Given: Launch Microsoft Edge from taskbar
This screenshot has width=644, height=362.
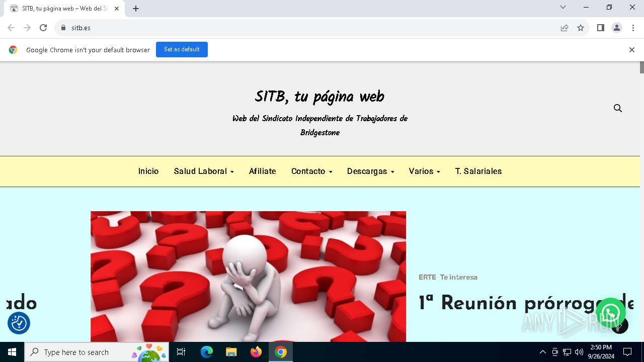Looking at the screenshot, I should (207, 352).
